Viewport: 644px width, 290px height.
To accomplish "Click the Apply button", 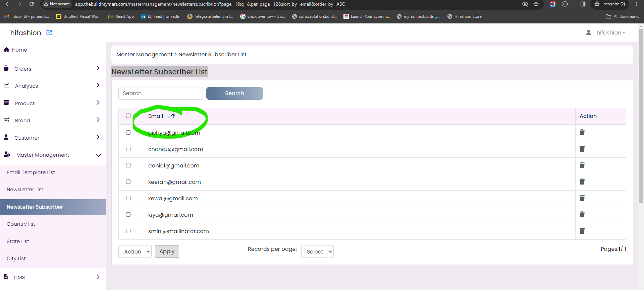I will pos(167,251).
